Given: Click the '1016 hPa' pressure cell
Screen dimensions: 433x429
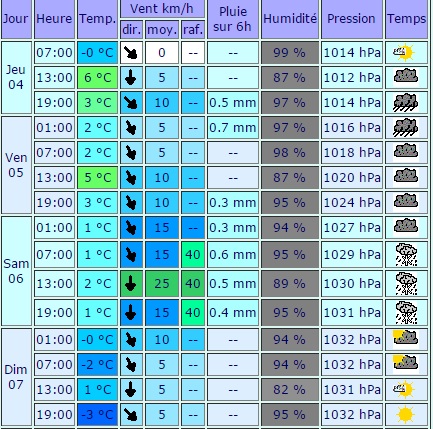Looking at the screenshot, I should (352, 128).
